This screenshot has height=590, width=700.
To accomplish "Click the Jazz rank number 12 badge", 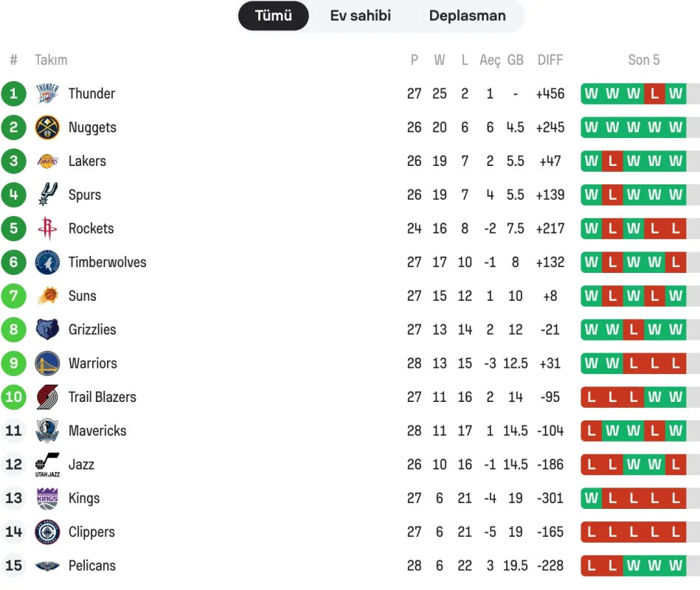I will click(14, 465).
